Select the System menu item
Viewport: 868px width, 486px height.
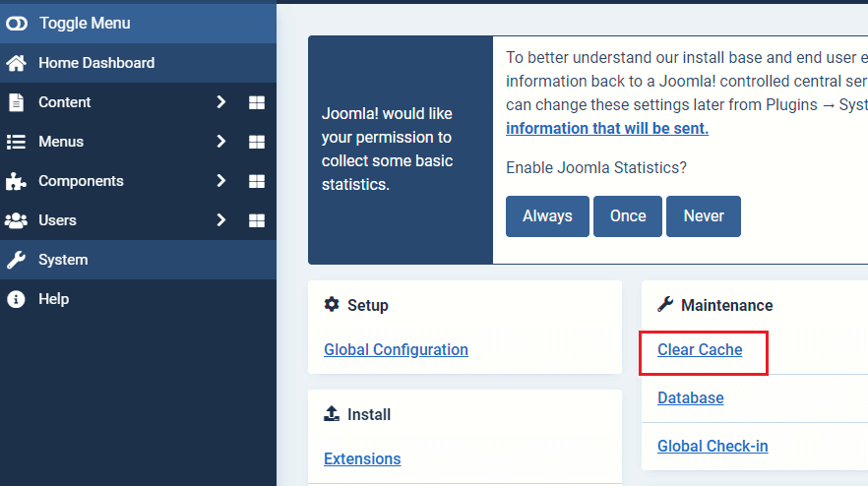63,260
